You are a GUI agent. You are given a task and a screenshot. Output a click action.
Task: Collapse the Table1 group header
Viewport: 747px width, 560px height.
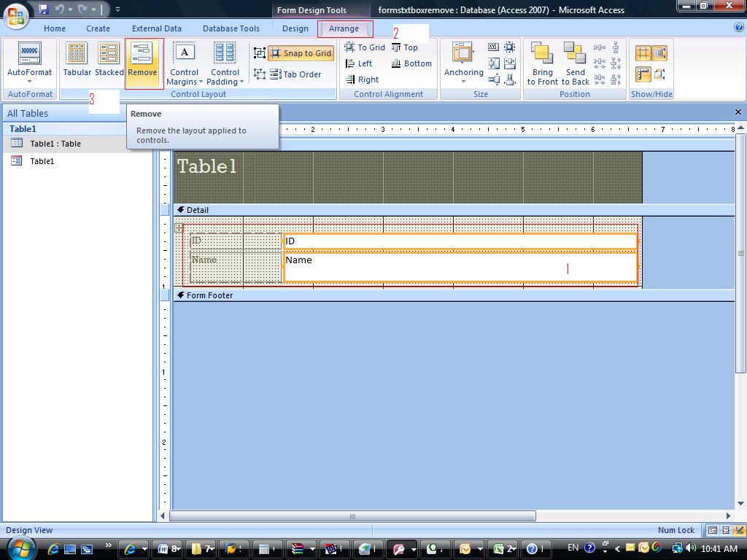pos(66,129)
